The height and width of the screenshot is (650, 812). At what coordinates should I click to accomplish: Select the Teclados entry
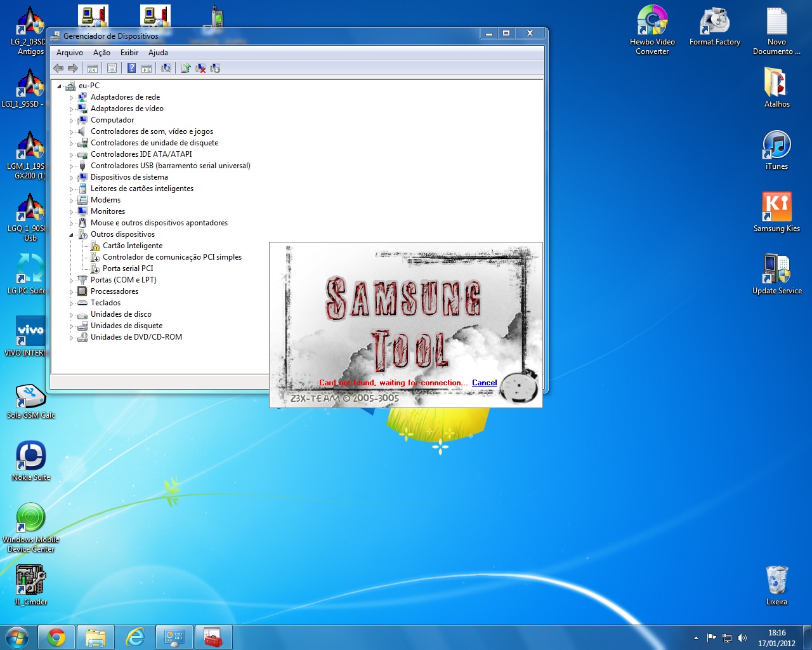(x=105, y=303)
